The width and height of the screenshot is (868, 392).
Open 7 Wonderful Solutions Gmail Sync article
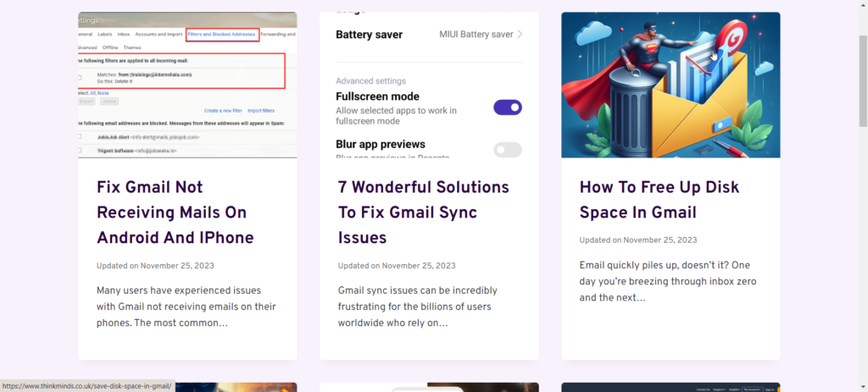click(x=423, y=212)
